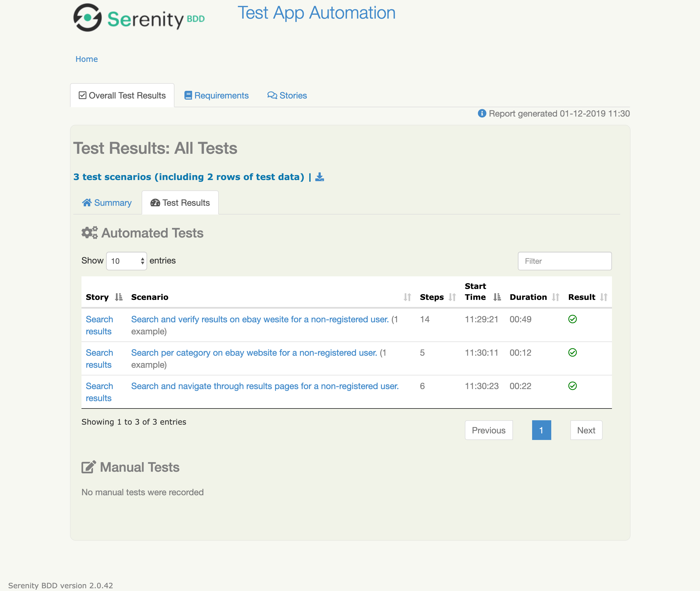Viewport: 700px width, 591px height.
Task: Sort table by Start Time column arrow
Action: pyautogui.click(x=497, y=297)
